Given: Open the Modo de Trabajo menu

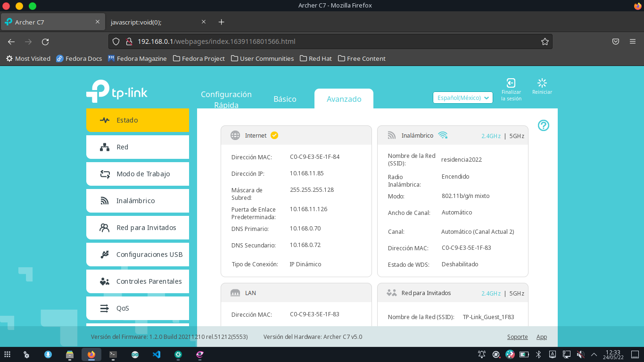Looking at the screenshot, I should pyautogui.click(x=138, y=174).
